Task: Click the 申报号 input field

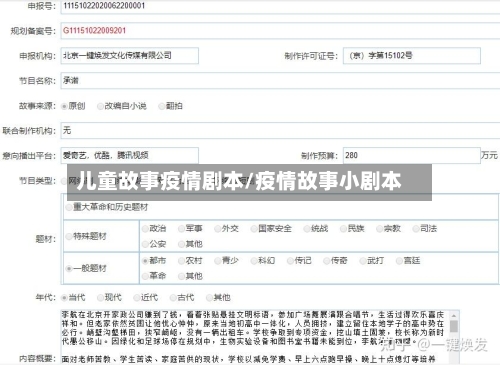Action: pos(280,6)
